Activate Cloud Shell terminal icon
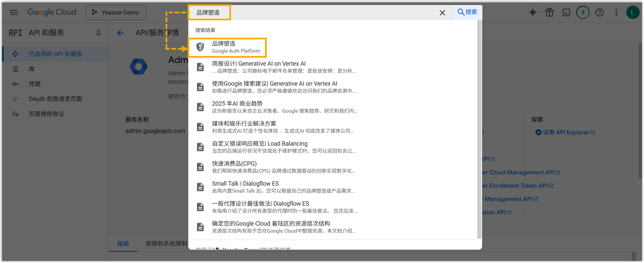Screen dimensions: 644x263 [566, 13]
